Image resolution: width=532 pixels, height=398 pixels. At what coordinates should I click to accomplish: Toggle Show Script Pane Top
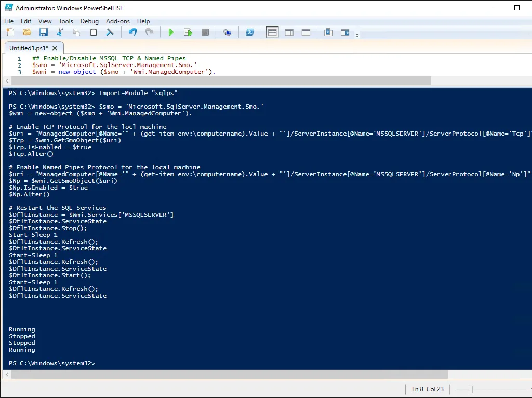tap(272, 32)
